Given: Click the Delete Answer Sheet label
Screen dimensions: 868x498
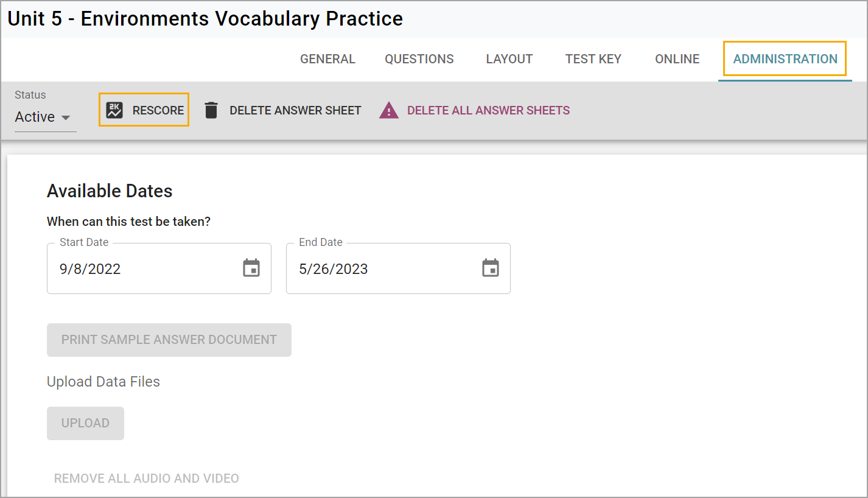Looking at the screenshot, I should (x=295, y=111).
